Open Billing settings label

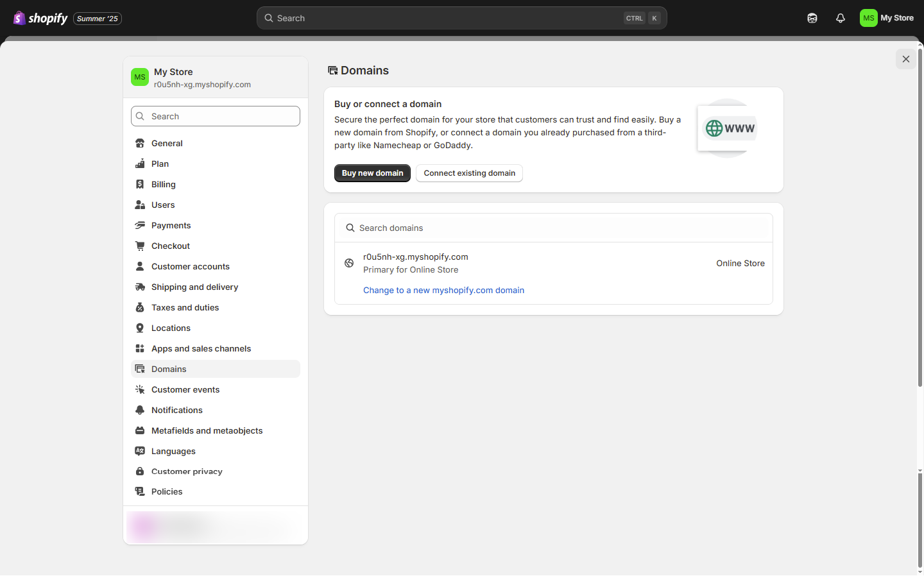164,184
